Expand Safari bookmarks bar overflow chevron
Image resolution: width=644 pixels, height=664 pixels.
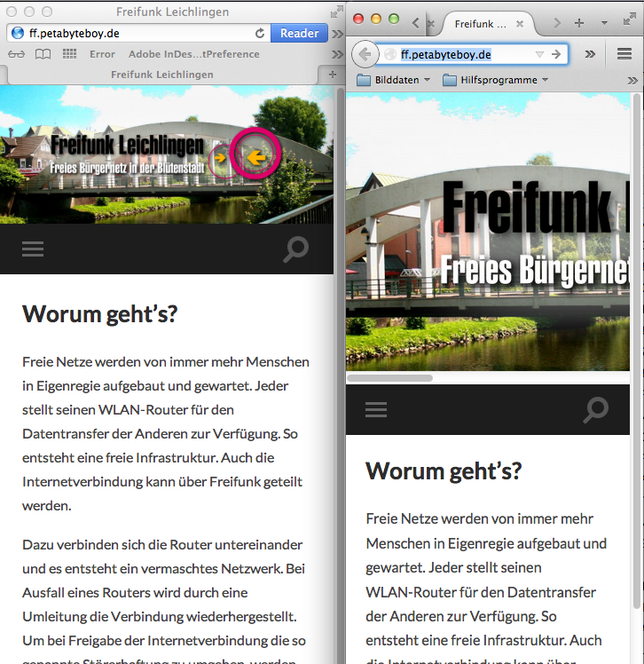coord(337,54)
